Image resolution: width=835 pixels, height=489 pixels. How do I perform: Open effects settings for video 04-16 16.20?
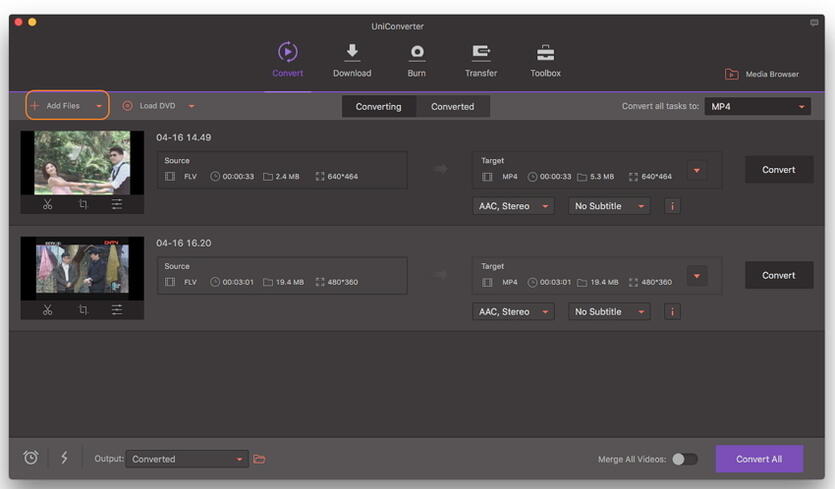point(117,309)
